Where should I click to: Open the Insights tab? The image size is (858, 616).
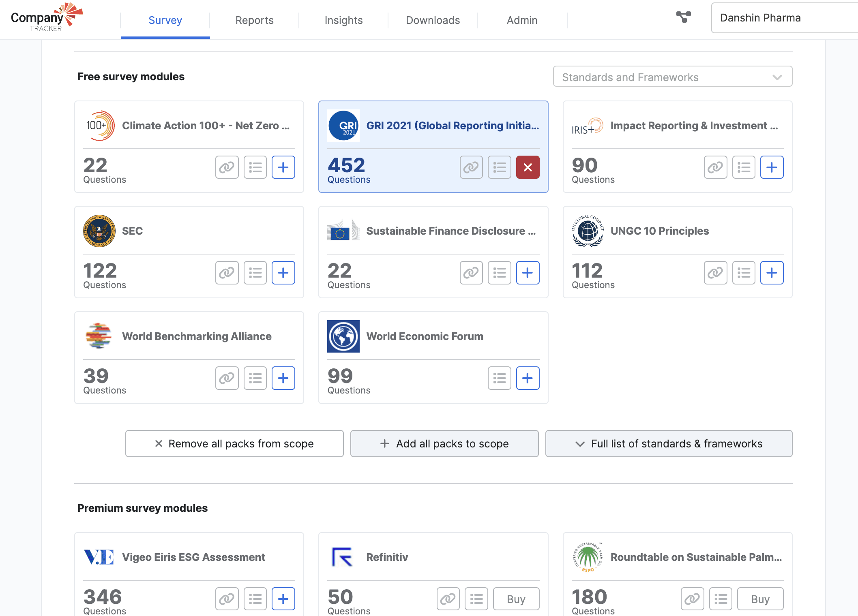[343, 20]
